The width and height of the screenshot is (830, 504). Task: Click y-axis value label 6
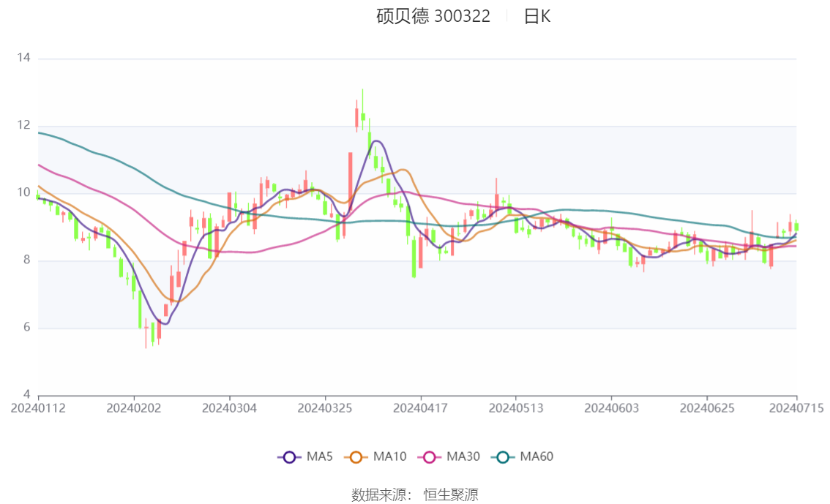(26, 328)
